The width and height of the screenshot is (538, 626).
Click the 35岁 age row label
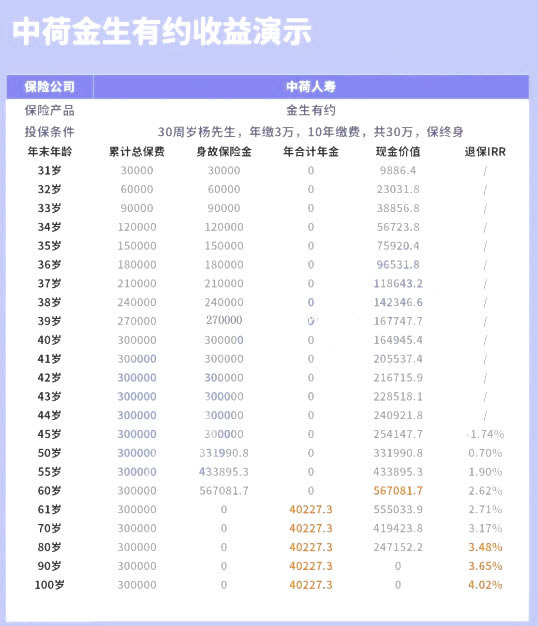coord(49,246)
